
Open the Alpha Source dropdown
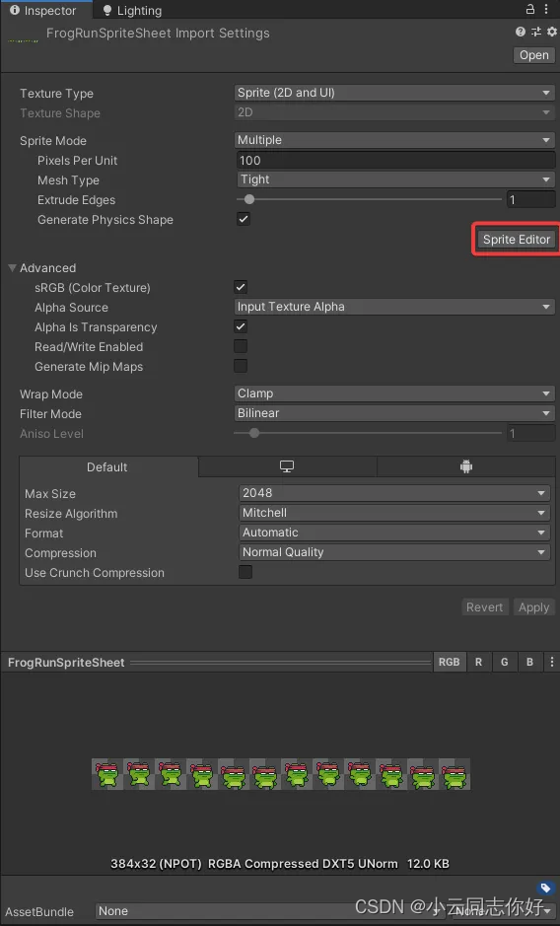tap(394, 307)
